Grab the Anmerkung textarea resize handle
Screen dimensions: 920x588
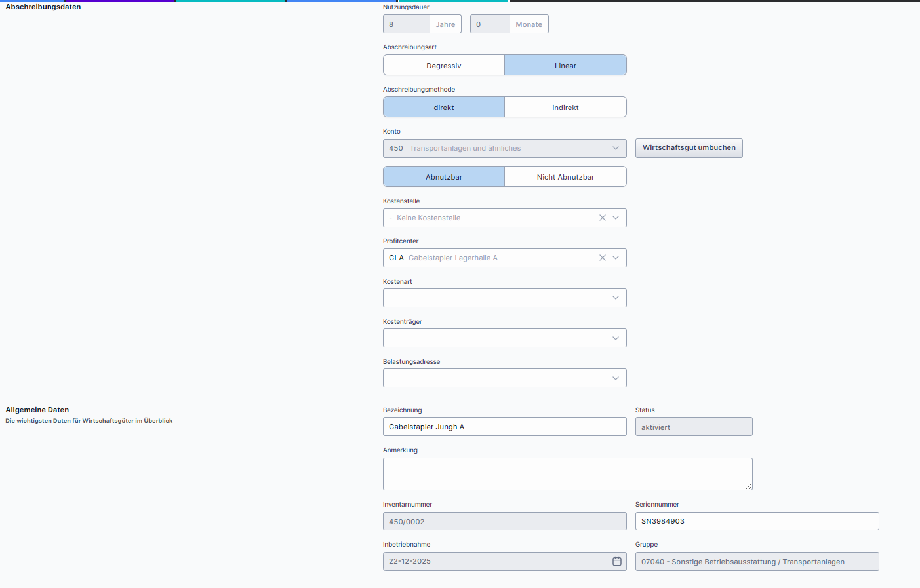(749, 486)
